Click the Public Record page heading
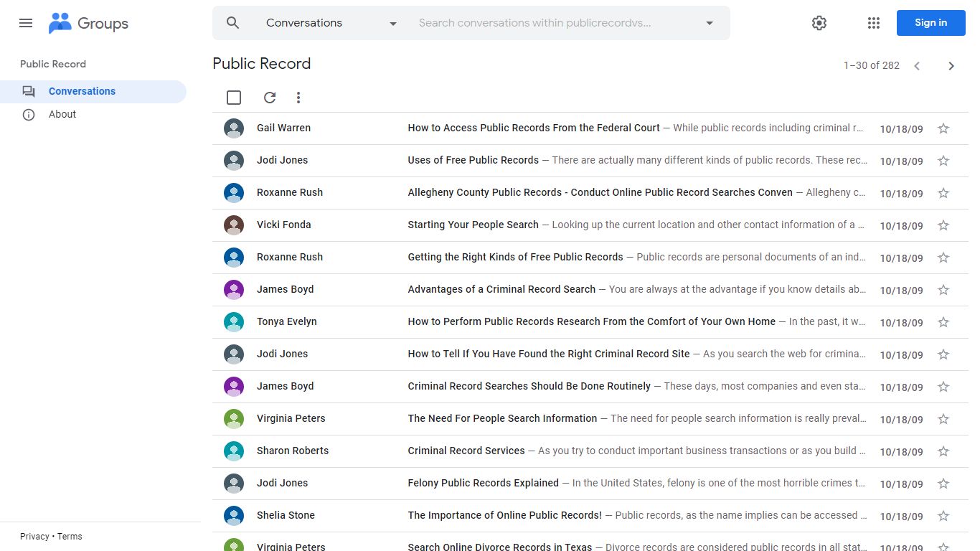 click(262, 64)
